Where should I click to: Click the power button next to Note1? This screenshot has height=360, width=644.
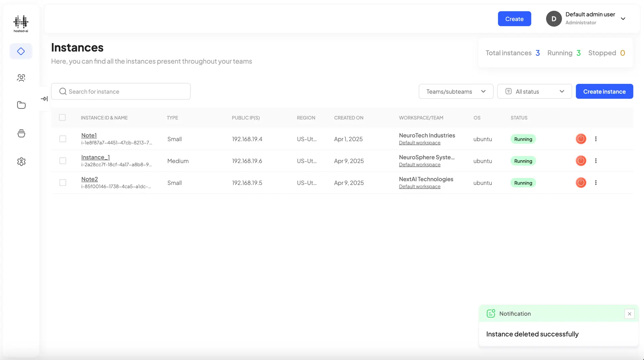pyautogui.click(x=581, y=139)
